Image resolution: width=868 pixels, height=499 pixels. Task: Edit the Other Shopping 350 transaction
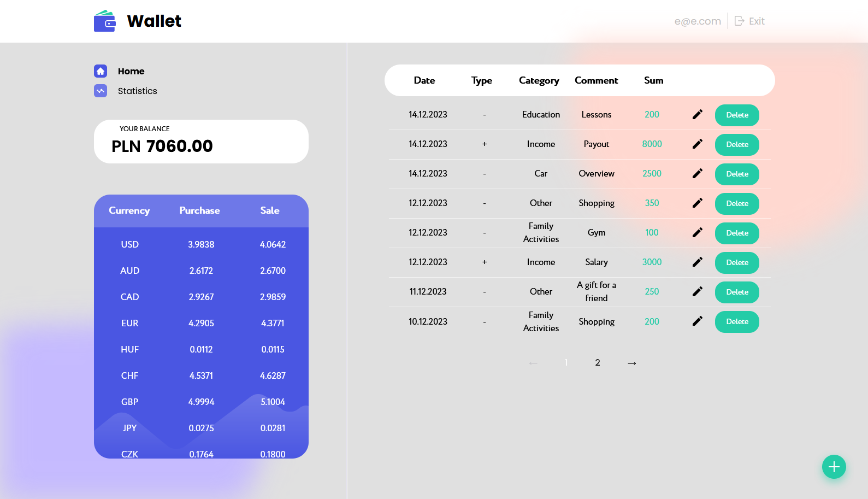click(698, 203)
